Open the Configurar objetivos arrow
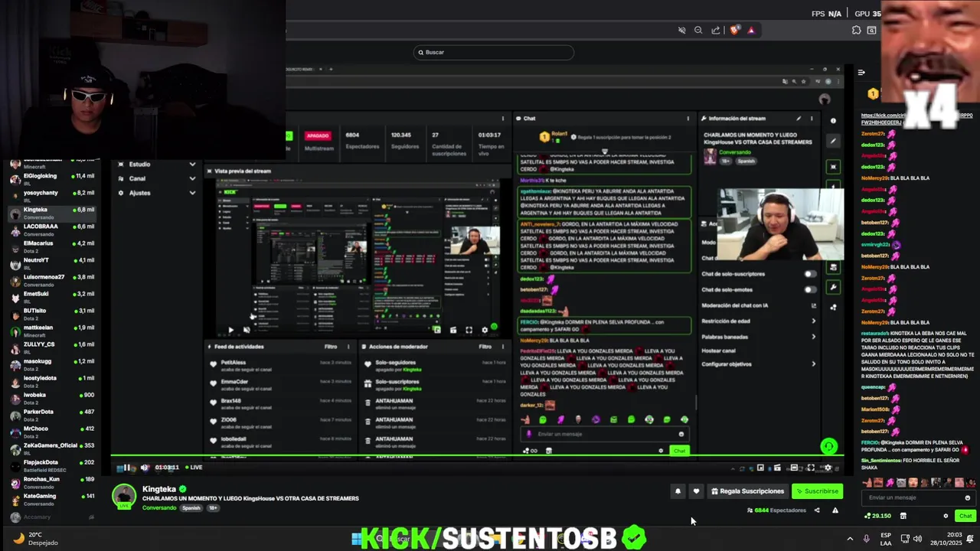 click(x=813, y=364)
